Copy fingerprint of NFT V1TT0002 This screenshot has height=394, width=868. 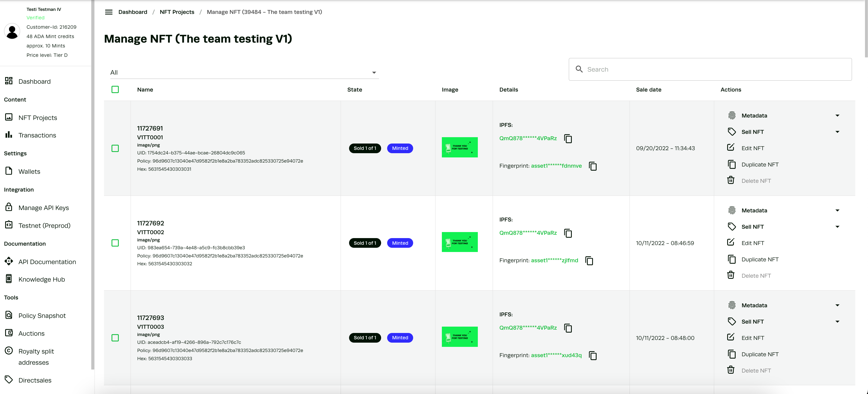(589, 261)
